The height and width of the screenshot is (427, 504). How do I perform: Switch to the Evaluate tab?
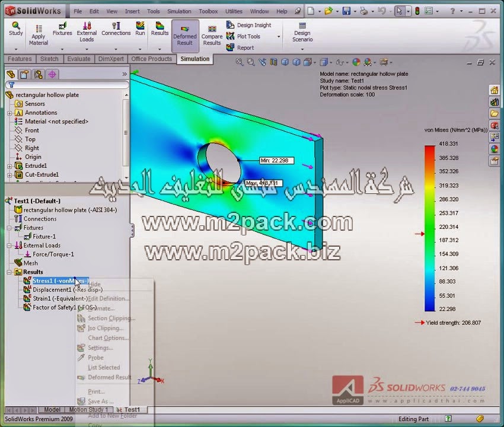tap(79, 59)
